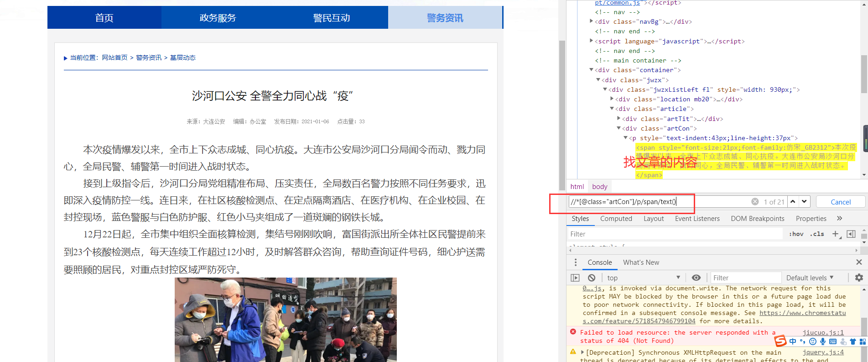Screen dimensions: 868x362
Task: Open top context dropdown
Action: [x=644, y=278]
